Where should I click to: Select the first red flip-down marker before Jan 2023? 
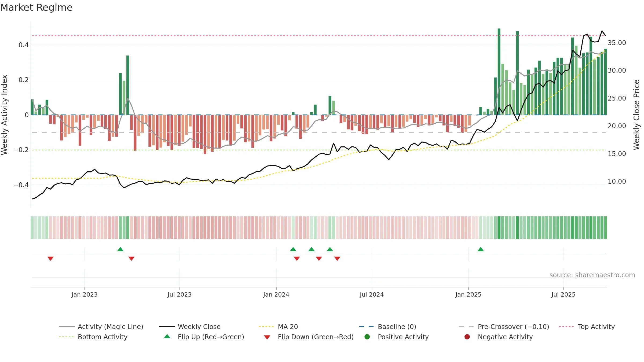click(x=50, y=258)
